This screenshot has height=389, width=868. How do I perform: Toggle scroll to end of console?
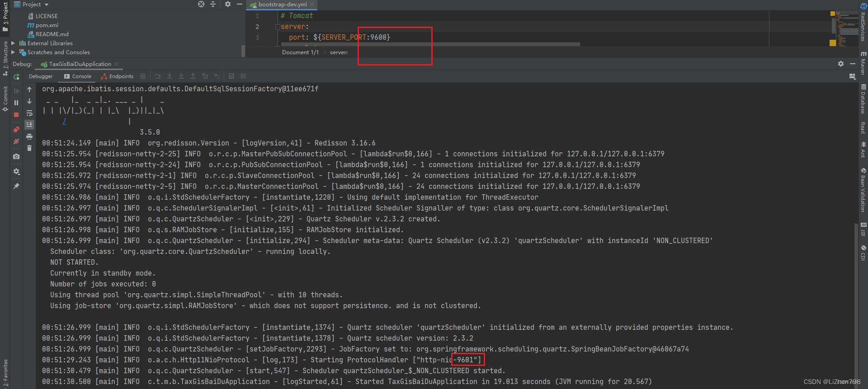(29, 124)
